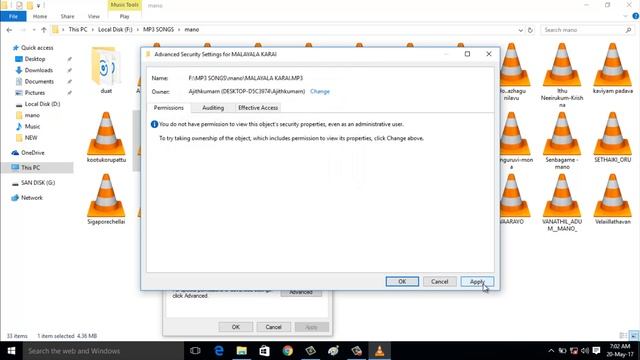This screenshot has width=640, height=360.
Task: Click This PC in the address breadcrumb
Action: (78, 29)
